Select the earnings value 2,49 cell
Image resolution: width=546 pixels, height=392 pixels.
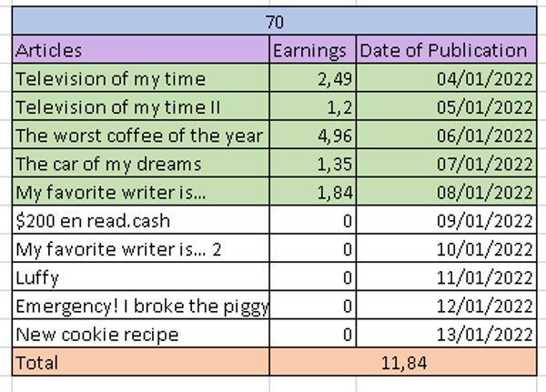click(313, 77)
